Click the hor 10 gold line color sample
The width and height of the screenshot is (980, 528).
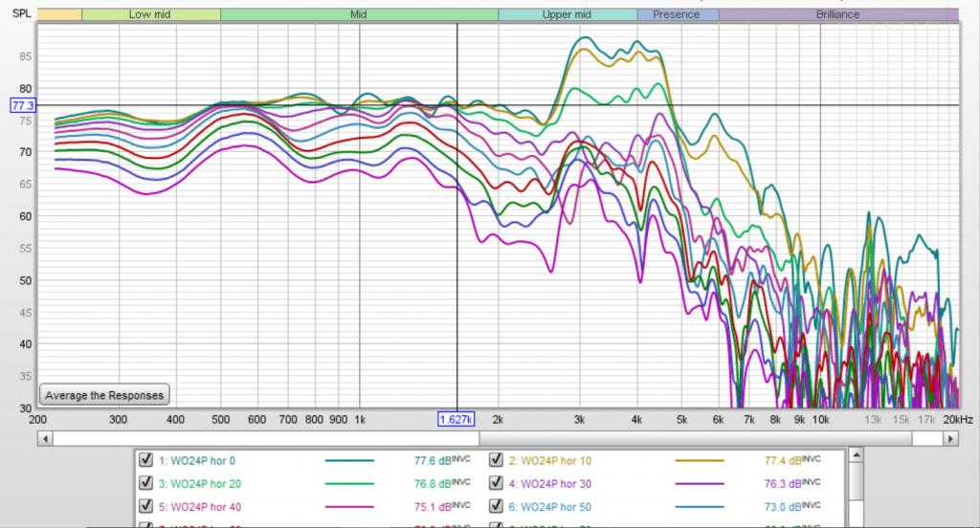pyautogui.click(x=700, y=460)
